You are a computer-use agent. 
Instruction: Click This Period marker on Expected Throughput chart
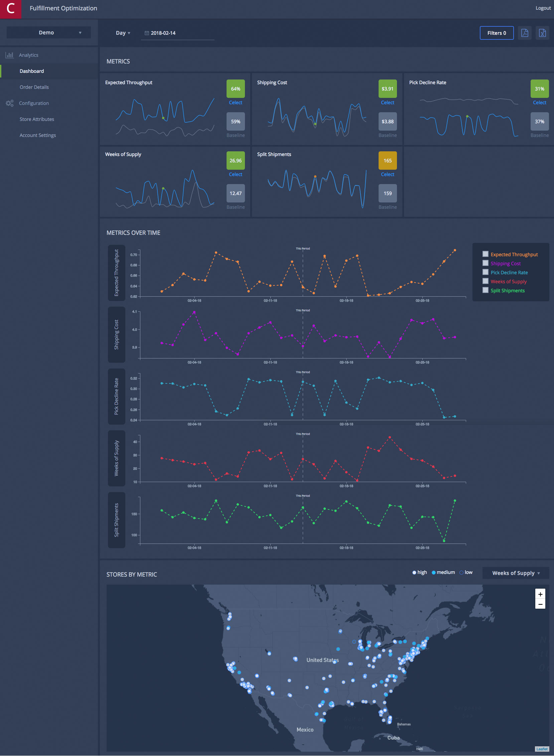click(302, 249)
